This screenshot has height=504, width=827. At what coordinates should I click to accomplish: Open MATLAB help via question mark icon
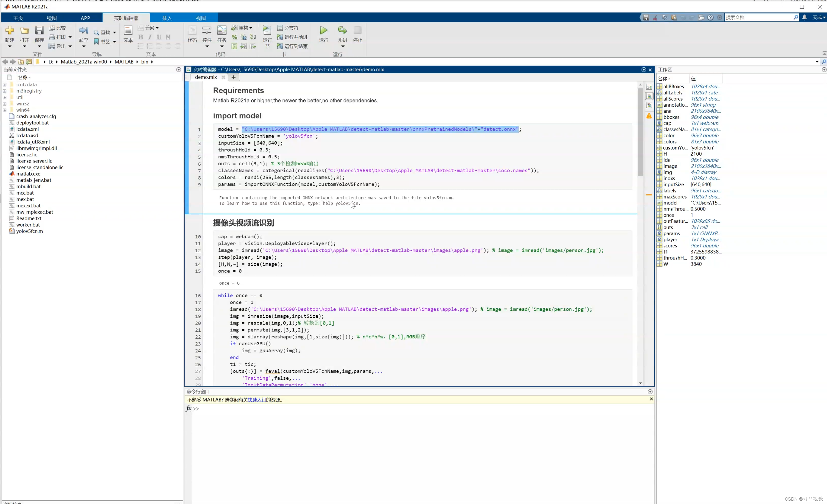click(711, 17)
